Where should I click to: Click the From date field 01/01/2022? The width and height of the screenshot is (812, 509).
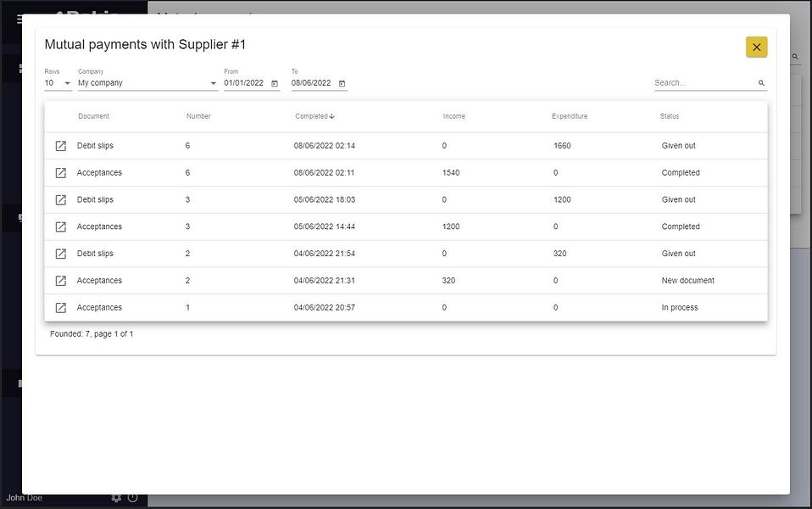[x=244, y=83]
